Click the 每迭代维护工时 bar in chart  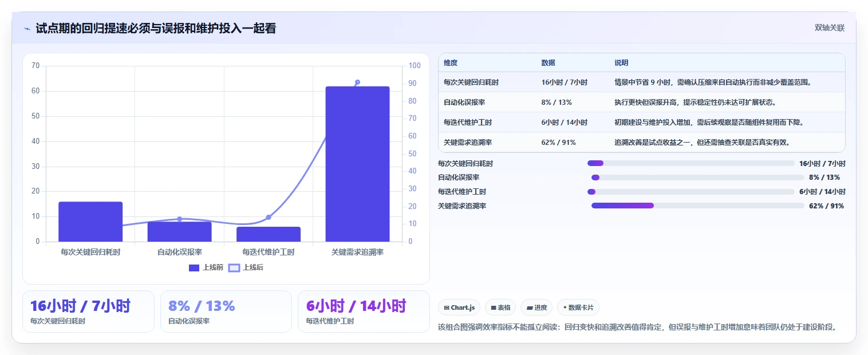(x=269, y=234)
